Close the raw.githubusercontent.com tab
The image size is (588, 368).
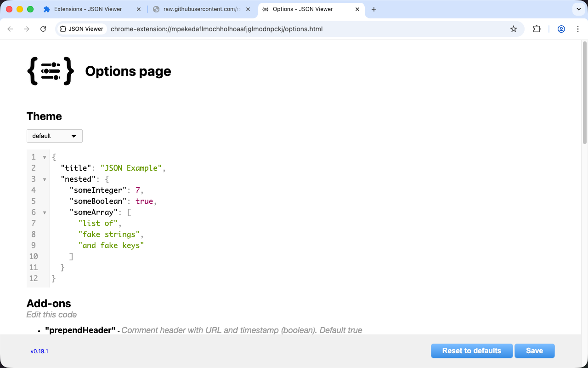248,9
